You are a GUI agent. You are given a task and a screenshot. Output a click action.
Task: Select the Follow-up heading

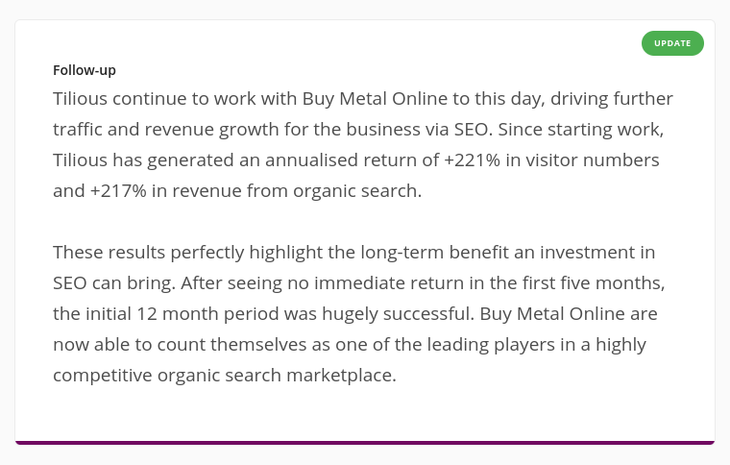(x=84, y=70)
